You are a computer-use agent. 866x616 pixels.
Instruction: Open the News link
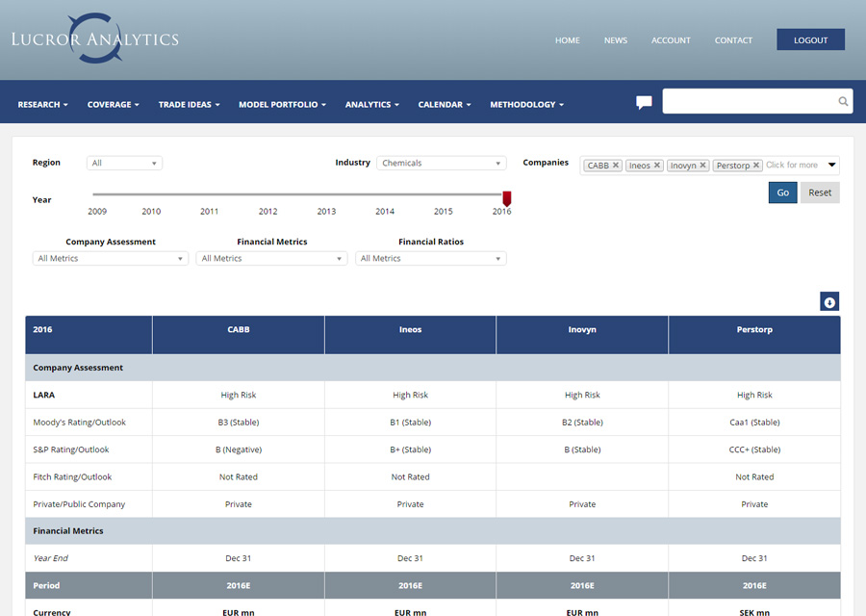click(615, 40)
